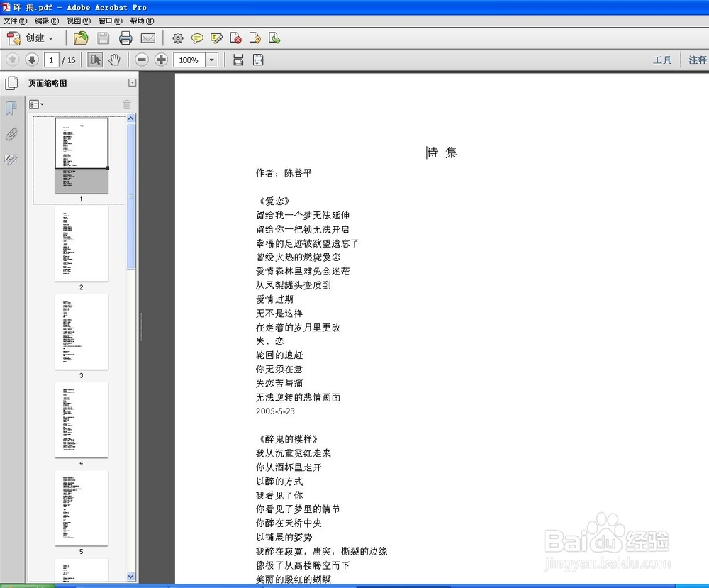Open the attachments paperclip panel
Viewport: 709px width, 588px height.
click(x=11, y=134)
